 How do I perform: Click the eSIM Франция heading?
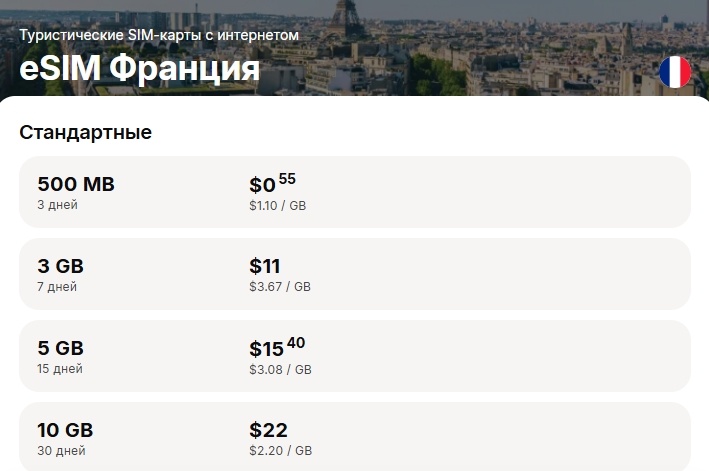[x=139, y=68]
